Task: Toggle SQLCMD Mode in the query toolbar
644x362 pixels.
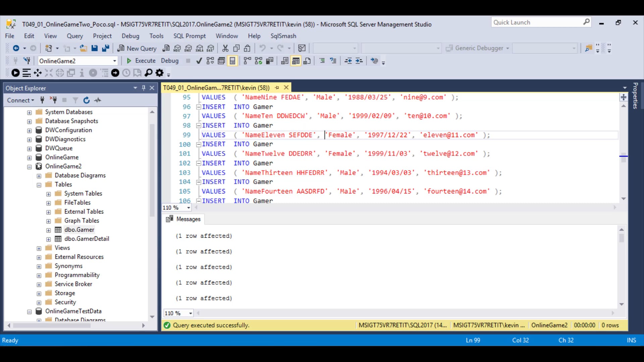Action: [375, 61]
